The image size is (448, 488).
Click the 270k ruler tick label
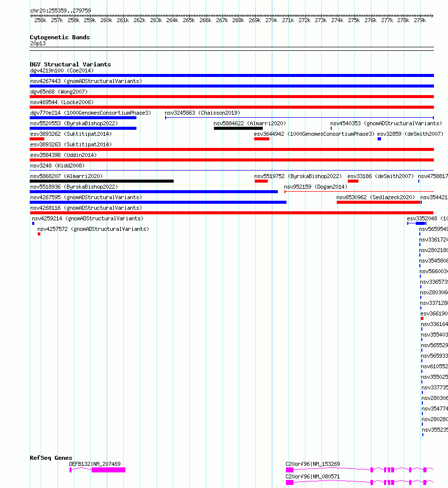[271, 20]
